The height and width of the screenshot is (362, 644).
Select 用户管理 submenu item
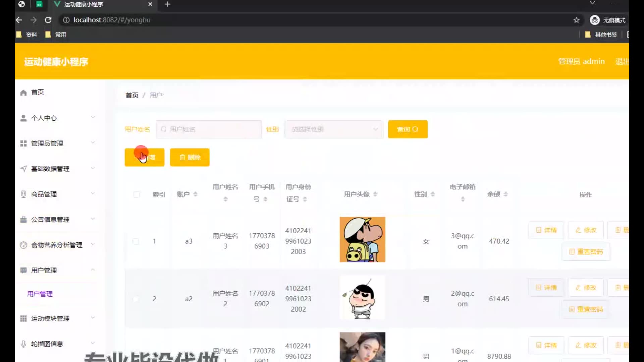pyautogui.click(x=40, y=294)
